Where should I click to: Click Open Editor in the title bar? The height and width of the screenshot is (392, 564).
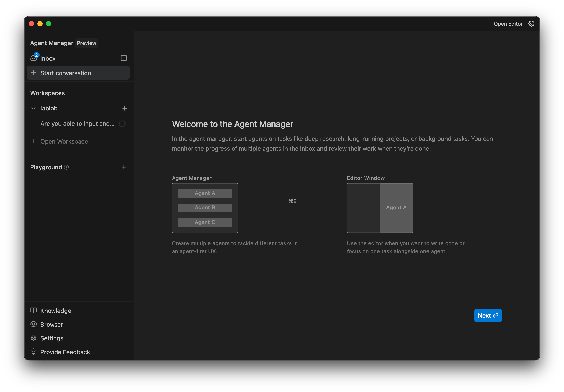[508, 24]
